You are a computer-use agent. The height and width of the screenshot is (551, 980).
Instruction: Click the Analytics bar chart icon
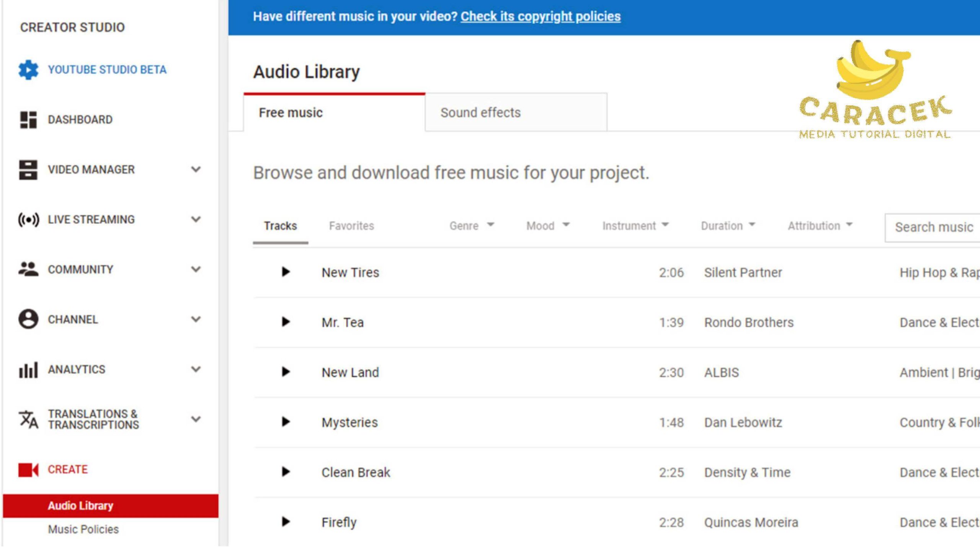pyautogui.click(x=28, y=370)
